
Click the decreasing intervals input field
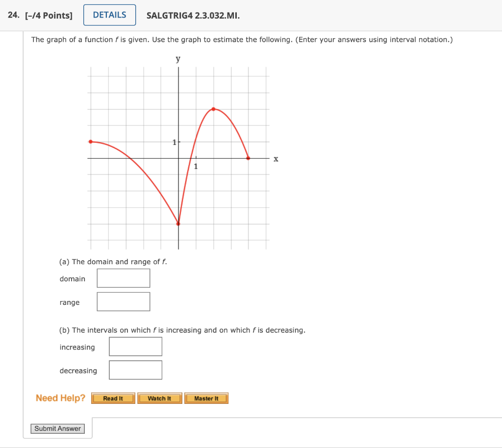point(135,370)
